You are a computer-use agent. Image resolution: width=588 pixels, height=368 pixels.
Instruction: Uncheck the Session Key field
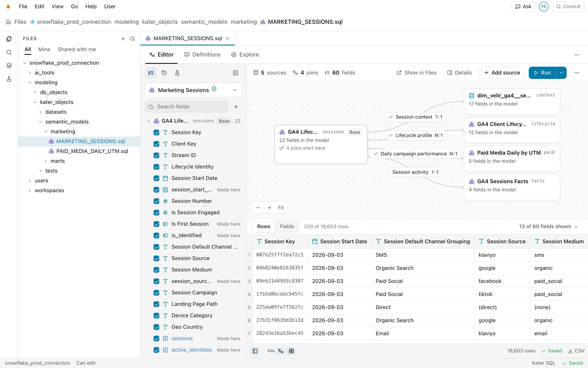click(156, 132)
